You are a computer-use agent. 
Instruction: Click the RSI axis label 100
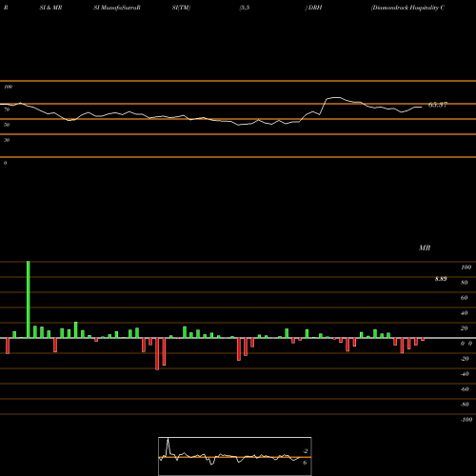point(8,87)
